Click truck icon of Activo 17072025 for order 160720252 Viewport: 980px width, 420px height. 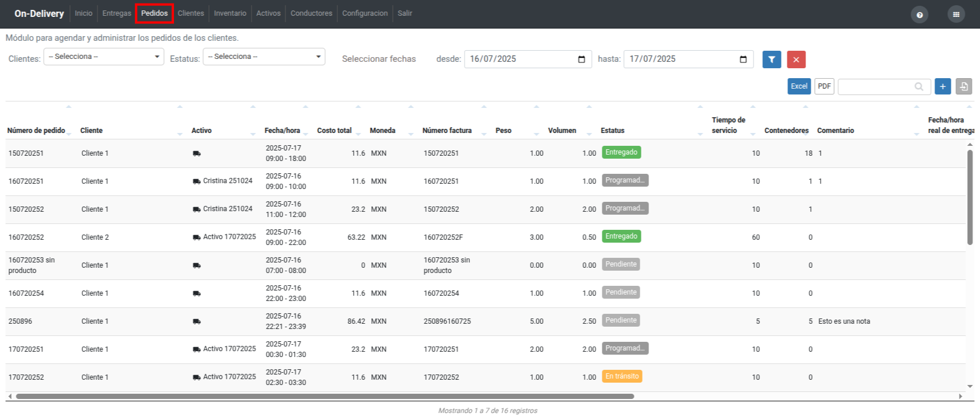point(197,237)
